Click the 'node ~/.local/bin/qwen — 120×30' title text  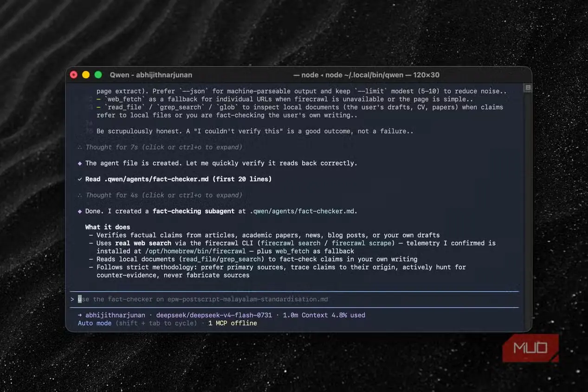(382, 75)
